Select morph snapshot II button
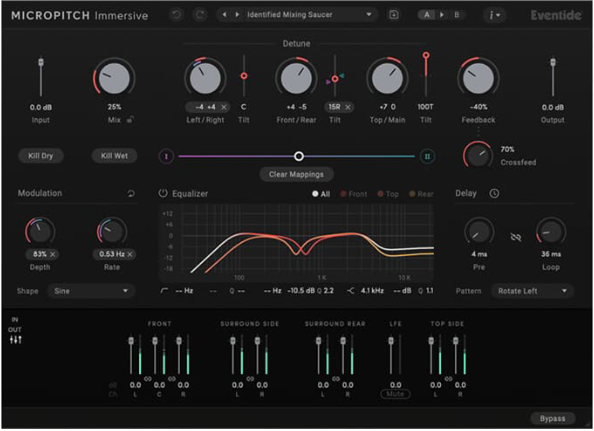Image resolution: width=594 pixels, height=431 pixels. tap(427, 156)
